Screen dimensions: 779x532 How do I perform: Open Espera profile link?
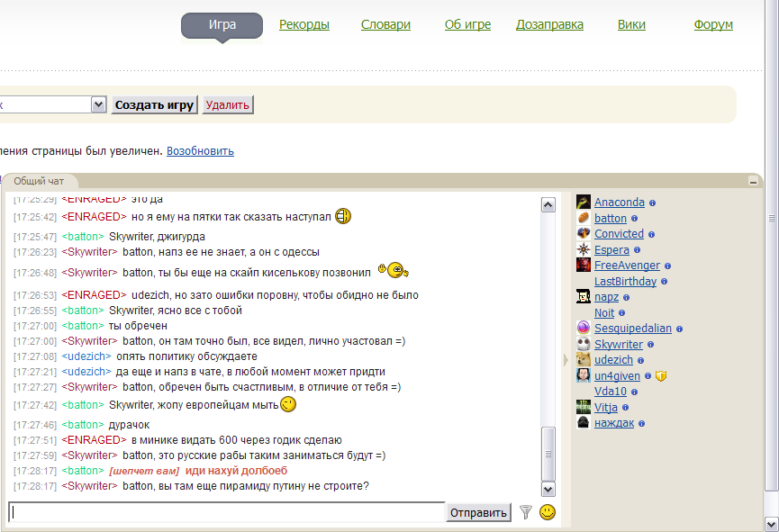pyautogui.click(x=612, y=250)
